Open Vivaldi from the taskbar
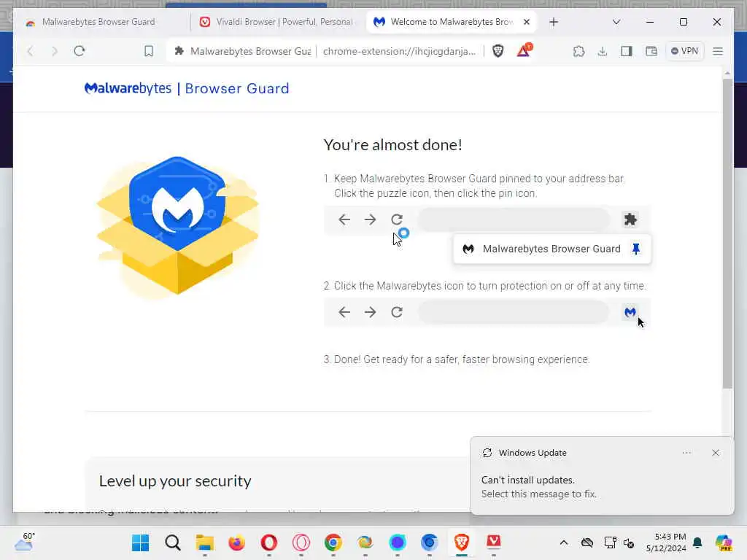 tap(494, 542)
